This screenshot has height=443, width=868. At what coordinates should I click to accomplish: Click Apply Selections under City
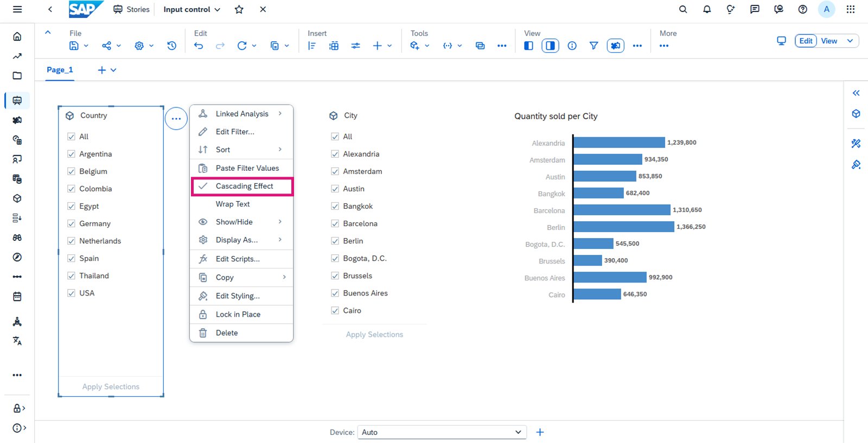click(374, 335)
